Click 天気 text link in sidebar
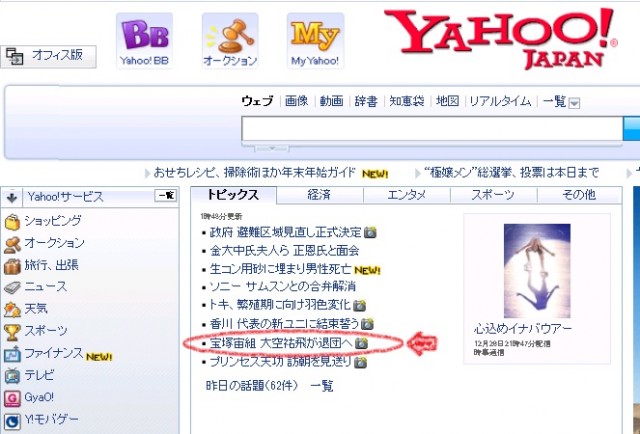640x434 pixels. [36, 309]
